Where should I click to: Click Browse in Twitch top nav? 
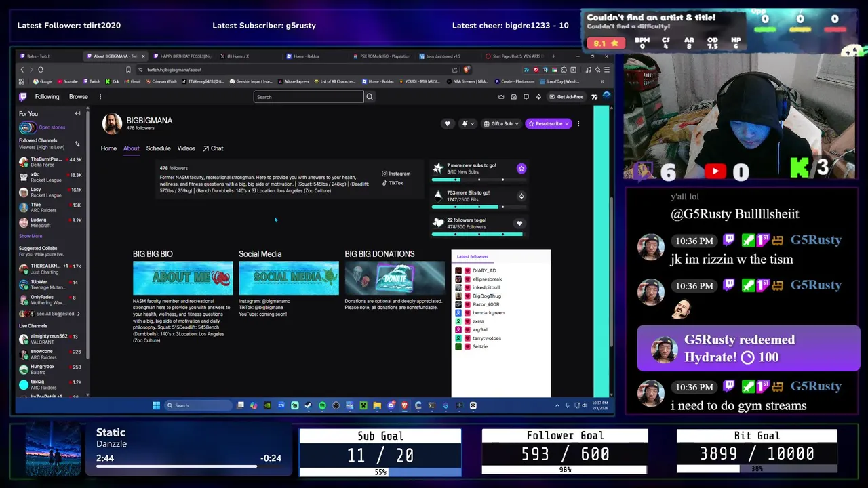(79, 97)
